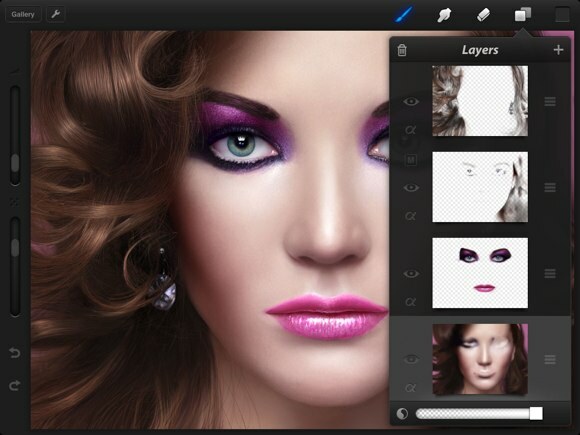
Task: Toggle visibility of the face base layer
Action: (411, 359)
